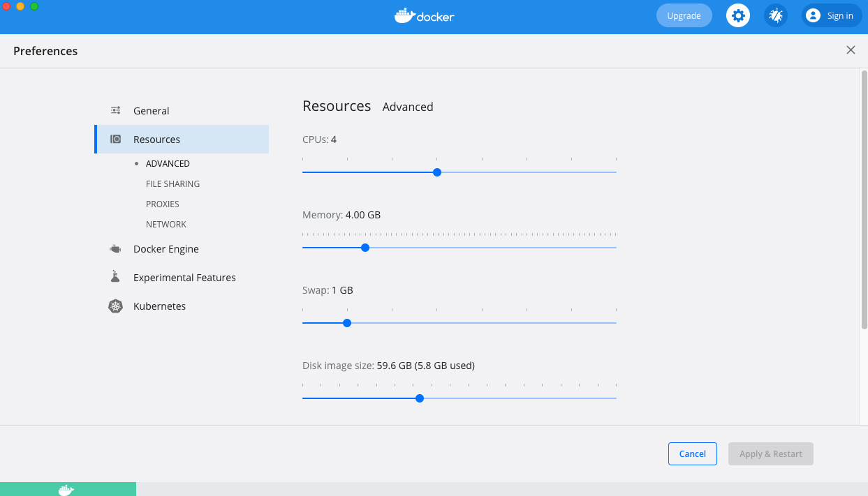This screenshot has height=496, width=868.
Task: Click the Disk image size slider handle
Action: coord(420,398)
